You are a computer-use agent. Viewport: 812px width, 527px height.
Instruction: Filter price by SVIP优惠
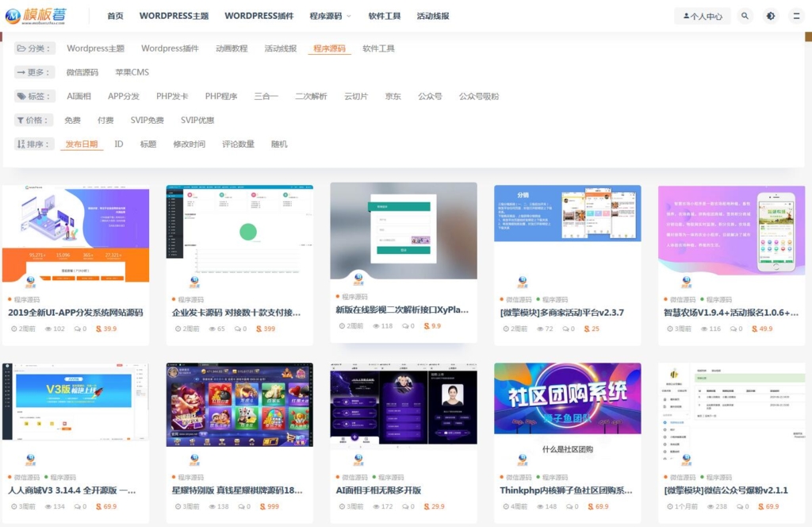197,120
